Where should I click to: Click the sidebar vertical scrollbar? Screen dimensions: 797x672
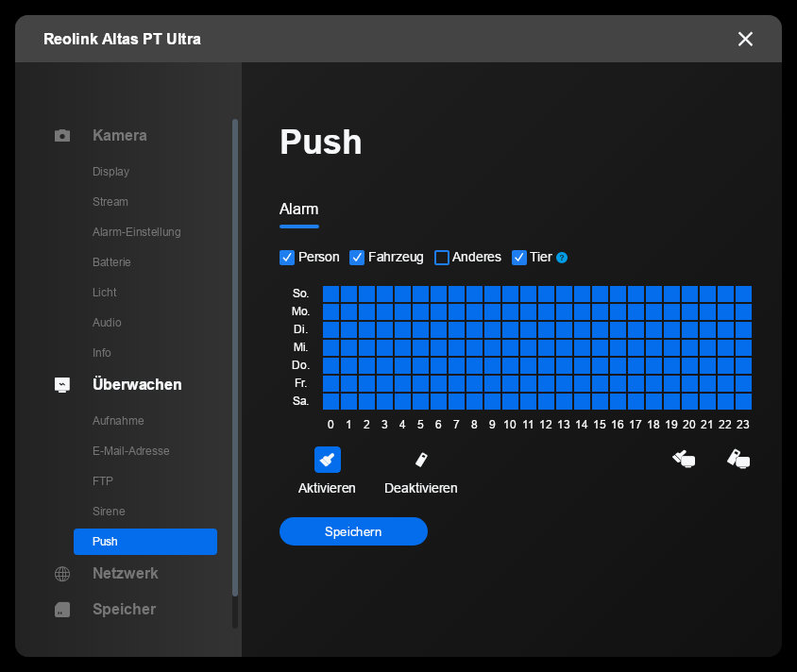[x=235, y=358]
